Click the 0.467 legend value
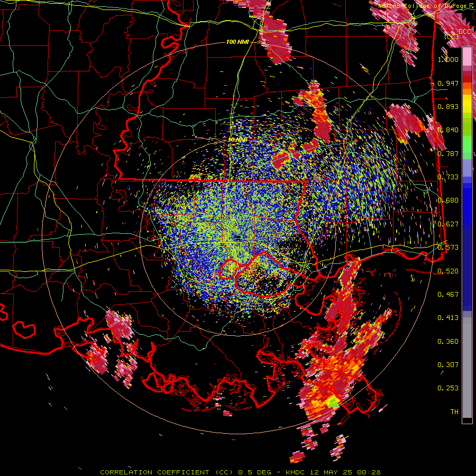The image size is (476, 476). point(448,294)
